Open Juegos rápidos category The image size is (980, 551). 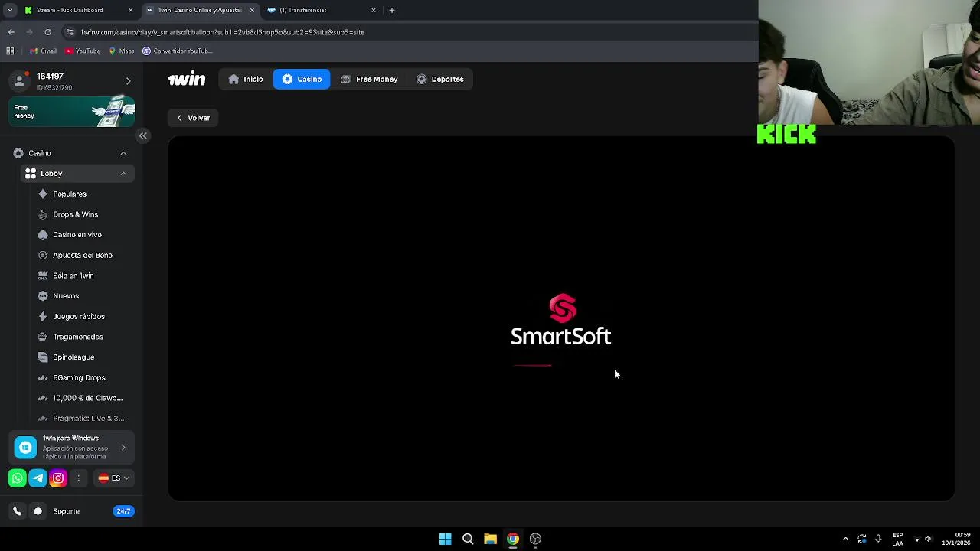tap(78, 316)
